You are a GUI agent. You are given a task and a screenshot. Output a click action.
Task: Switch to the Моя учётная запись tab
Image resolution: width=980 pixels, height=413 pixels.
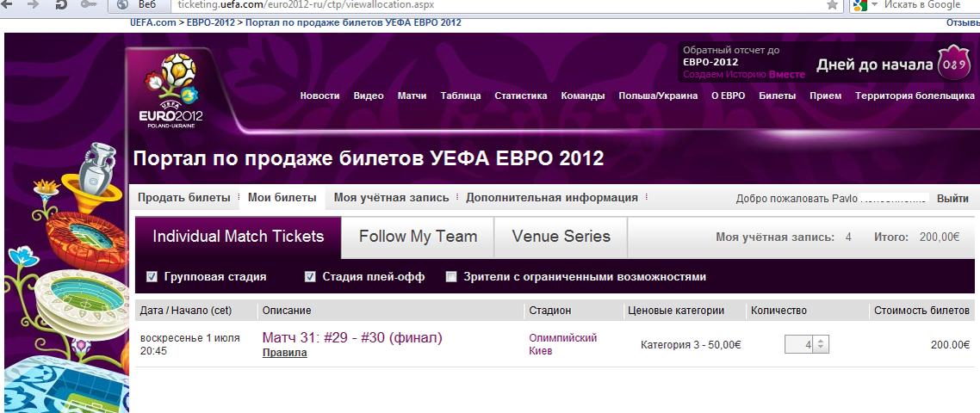[x=391, y=197]
